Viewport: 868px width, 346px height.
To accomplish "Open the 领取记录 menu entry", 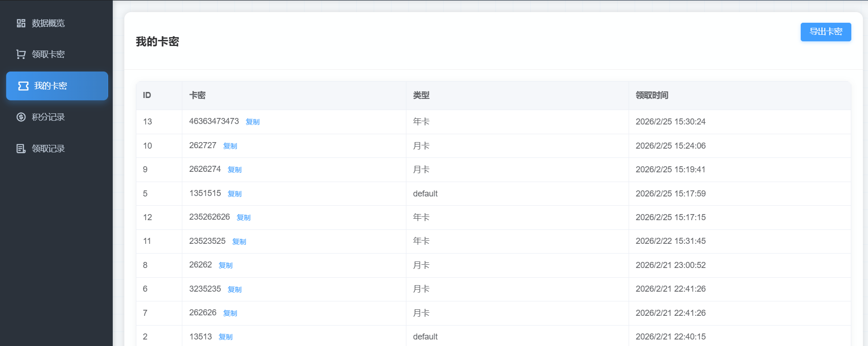I will click(48, 149).
